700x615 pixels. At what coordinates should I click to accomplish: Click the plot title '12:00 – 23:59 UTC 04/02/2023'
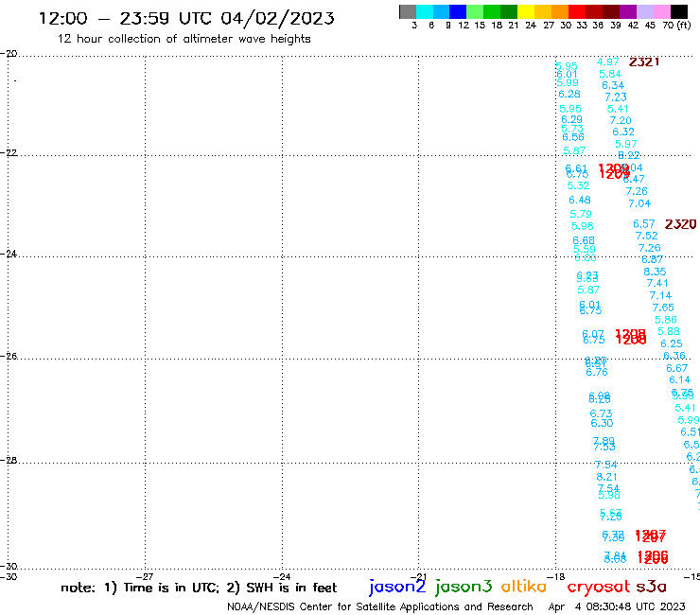tap(186, 18)
